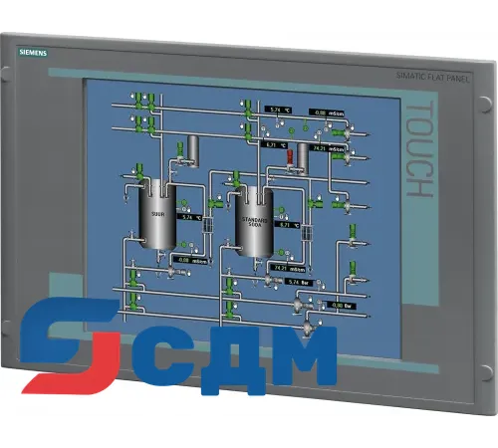Tap green level indicator above left tank 5.74 °C

pyautogui.click(x=183, y=202)
